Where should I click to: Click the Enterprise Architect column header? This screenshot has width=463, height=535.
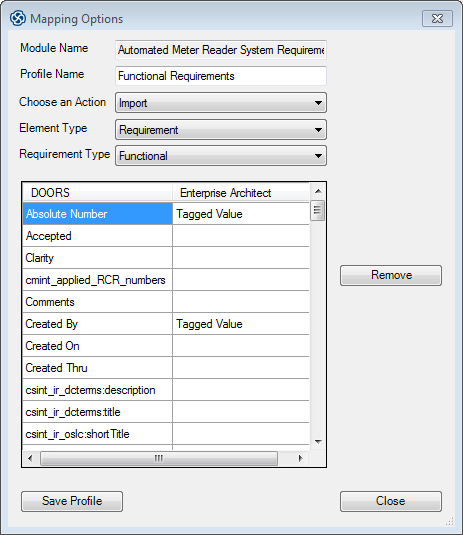click(x=241, y=193)
